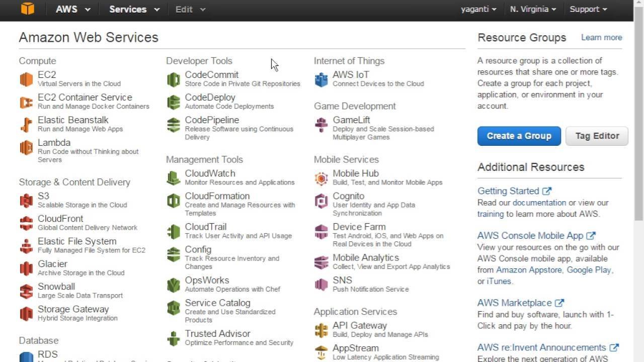
Task: Click the Trusted Advisor icon
Action: 174,338
